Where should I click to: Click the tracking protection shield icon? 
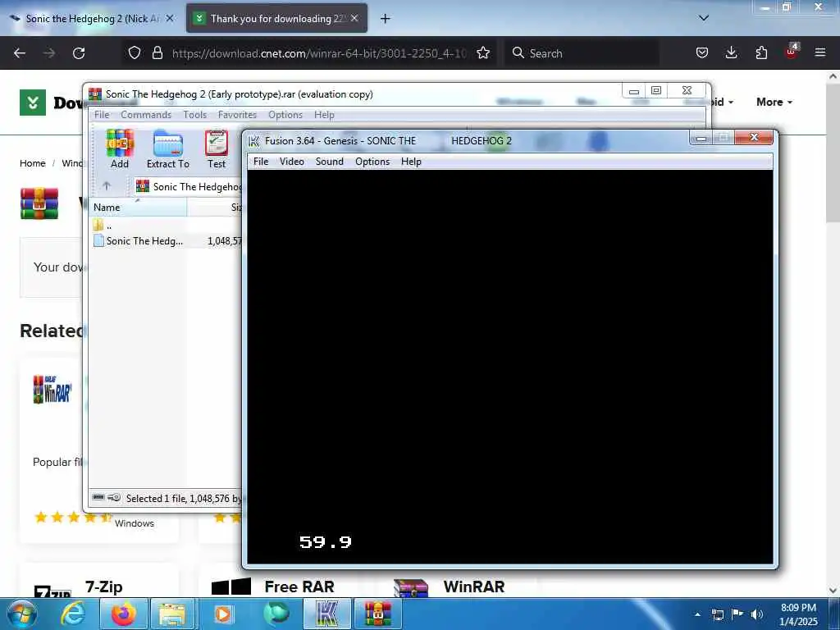point(135,52)
